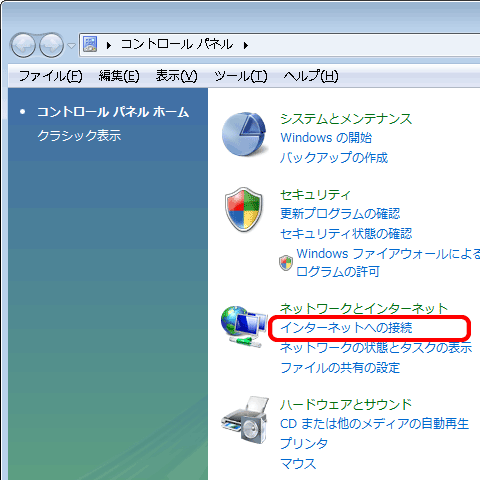Expand the arrow after コントロール パネル in address bar
Image resolution: width=480 pixels, height=480 pixels.
point(246,45)
